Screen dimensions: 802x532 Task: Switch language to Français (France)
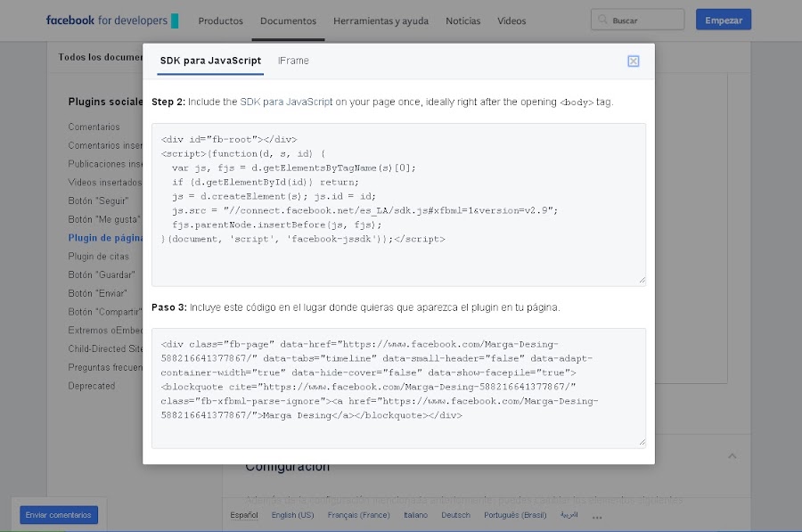[x=358, y=515]
